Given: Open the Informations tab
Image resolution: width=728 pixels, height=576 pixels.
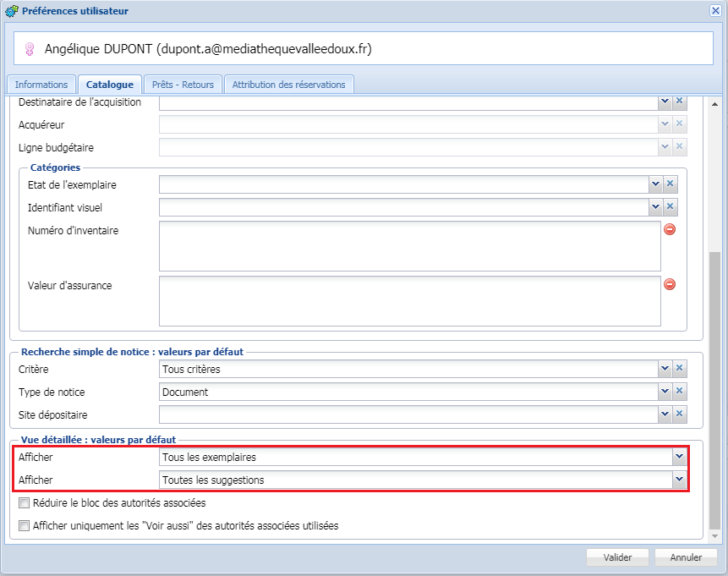Looking at the screenshot, I should point(41,84).
